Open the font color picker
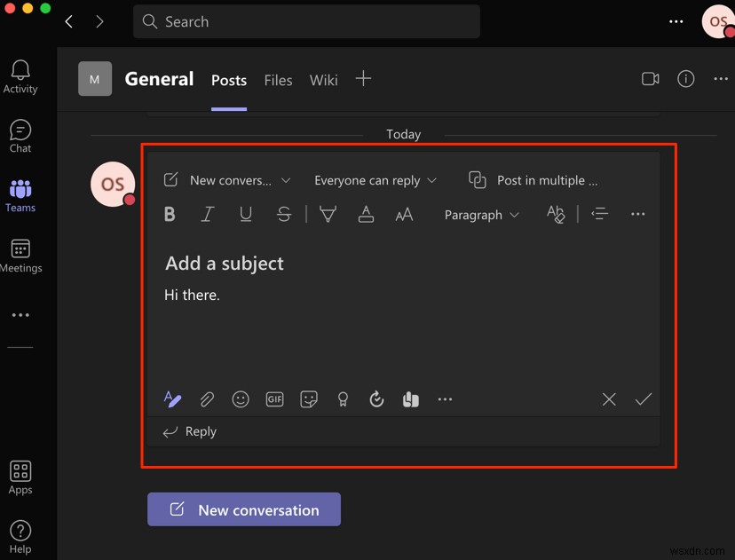Image resolution: width=735 pixels, height=560 pixels. 367,214
